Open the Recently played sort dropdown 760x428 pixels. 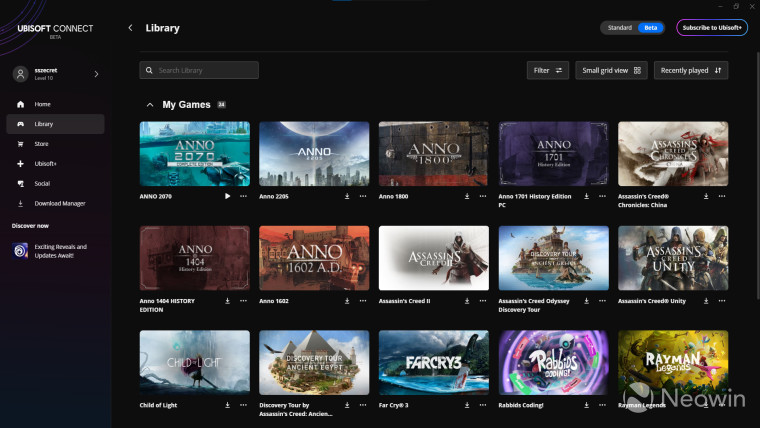[x=691, y=70]
